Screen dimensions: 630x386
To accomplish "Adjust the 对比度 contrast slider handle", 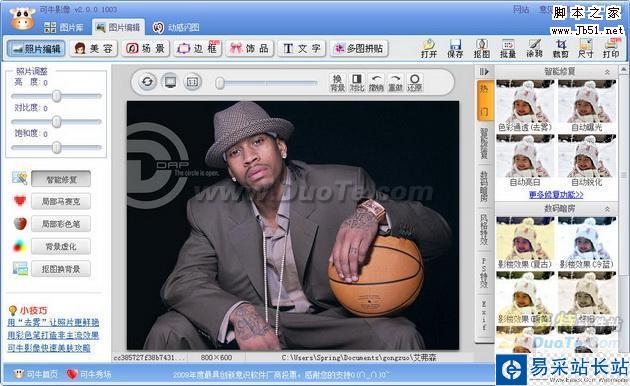I will tap(57, 122).
